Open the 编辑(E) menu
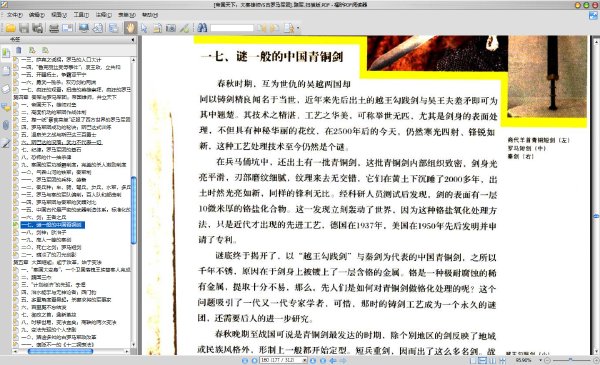Image resolution: width=600 pixels, height=365 pixels. pos(37,15)
